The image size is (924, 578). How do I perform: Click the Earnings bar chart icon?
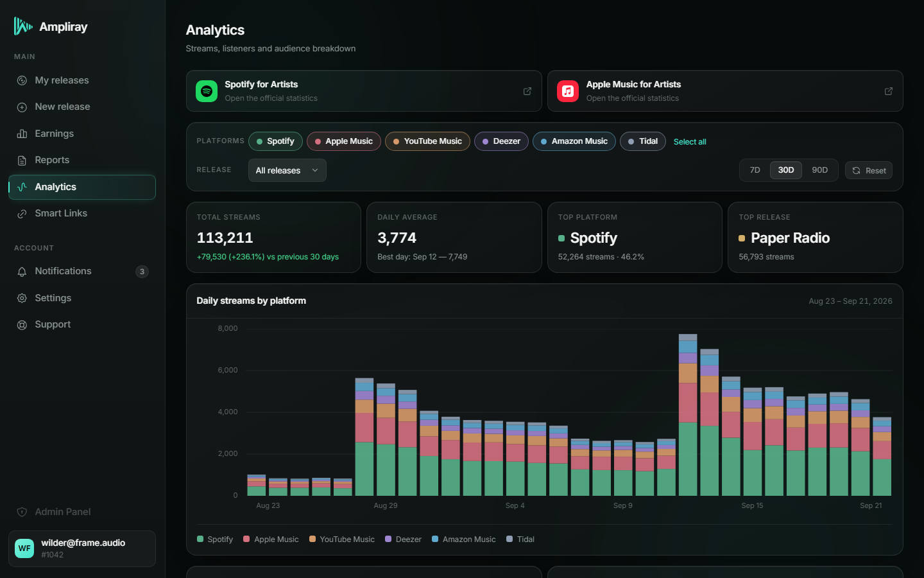[x=22, y=134]
